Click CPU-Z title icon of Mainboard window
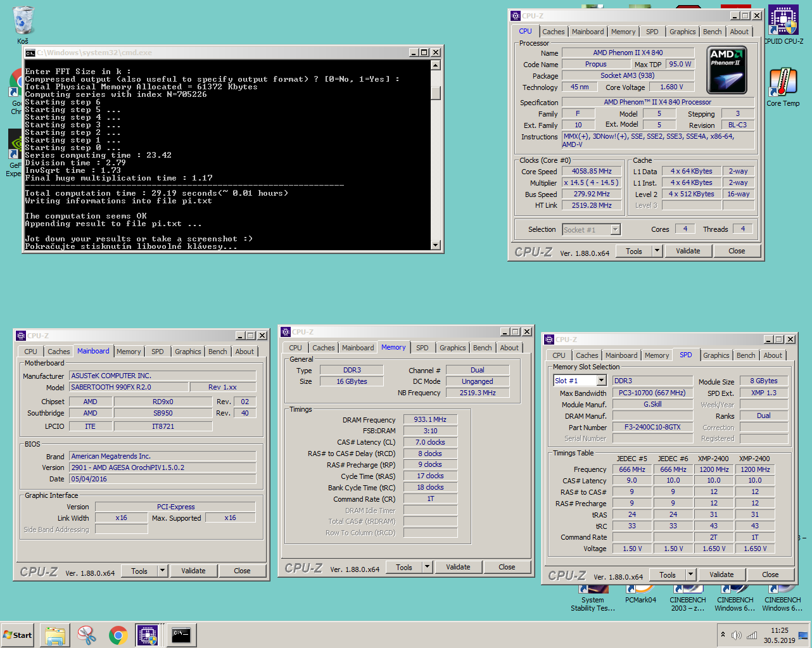812x648 pixels. point(21,336)
